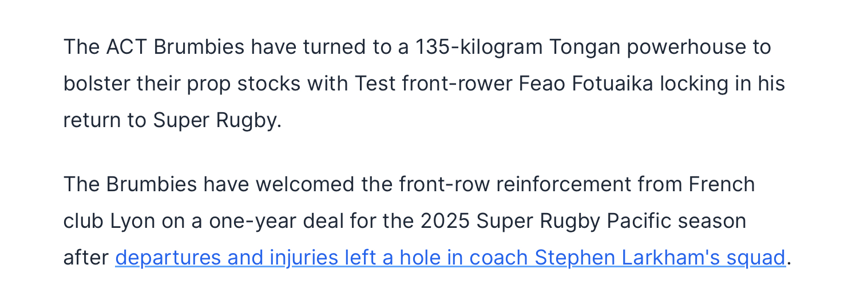This screenshot has height=300, width=868.
Task: Click the phrase "Test front-rower"
Action: pos(434,84)
